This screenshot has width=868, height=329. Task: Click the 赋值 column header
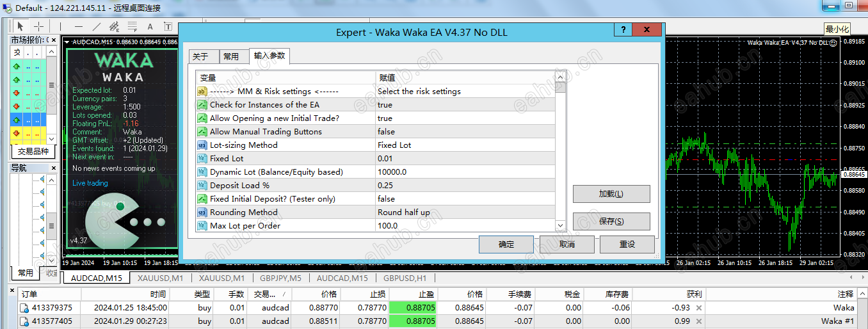(x=465, y=77)
